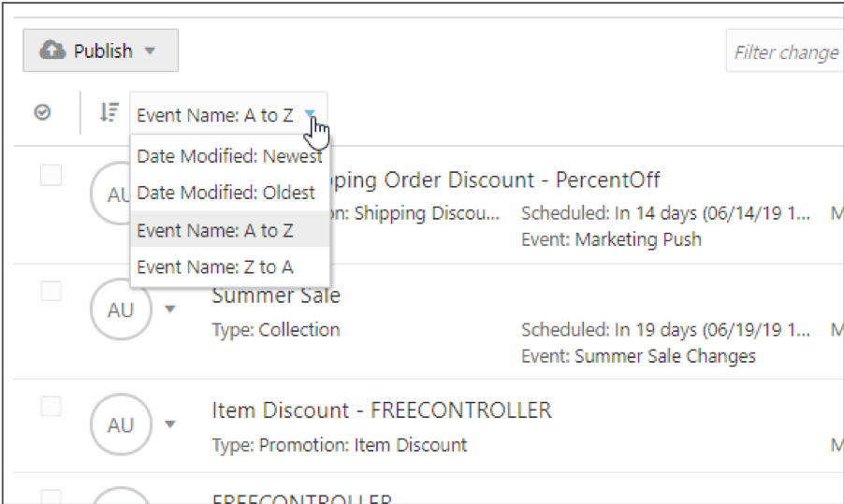Open the Summer Sale item title
This screenshot has width=844, height=504.
point(276,295)
